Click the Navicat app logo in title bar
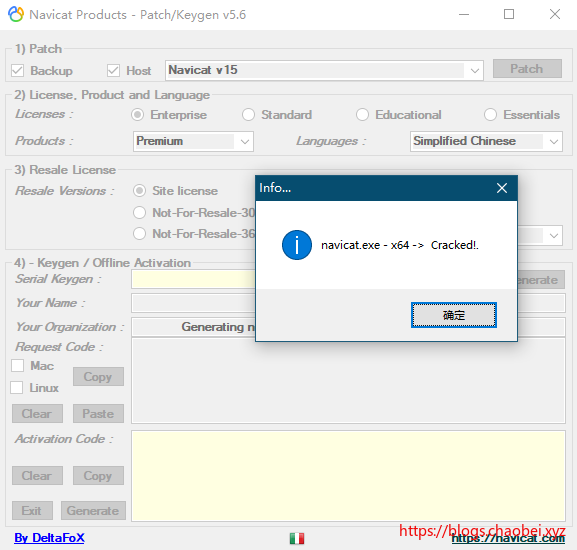The height and width of the screenshot is (550, 577). click(x=16, y=14)
